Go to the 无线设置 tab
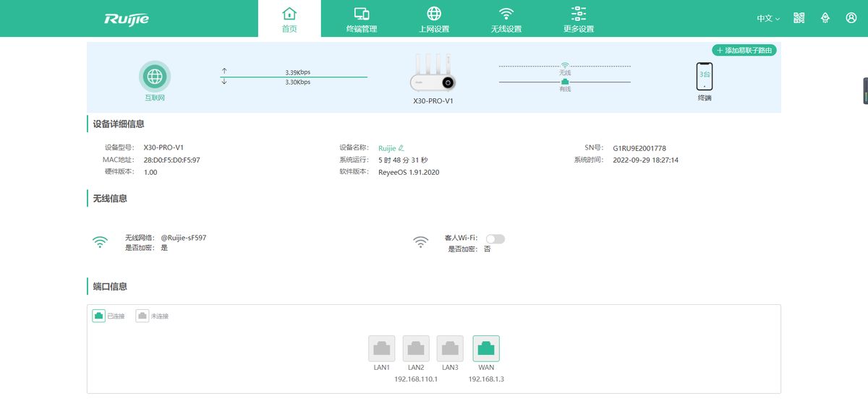 (506, 19)
